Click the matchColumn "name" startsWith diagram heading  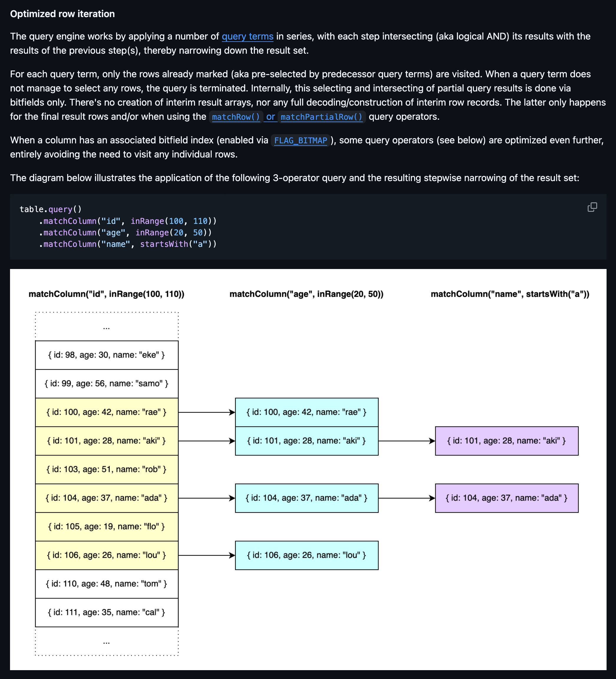pos(510,294)
